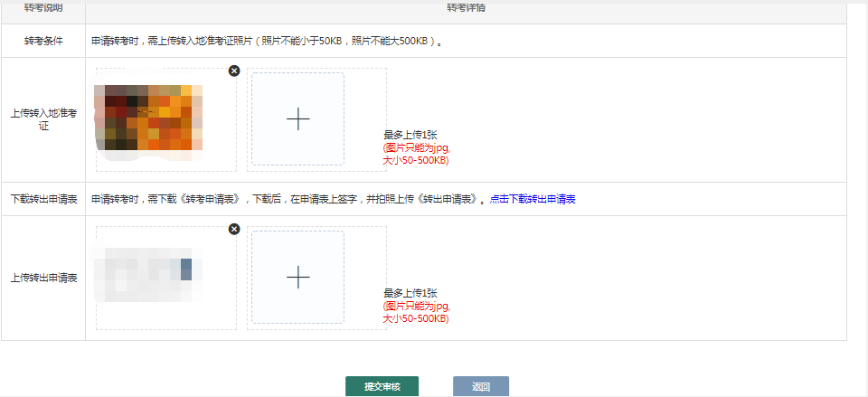Click red jpg size note in 转出申请表 upload row
868x397 pixels.
tap(416, 312)
